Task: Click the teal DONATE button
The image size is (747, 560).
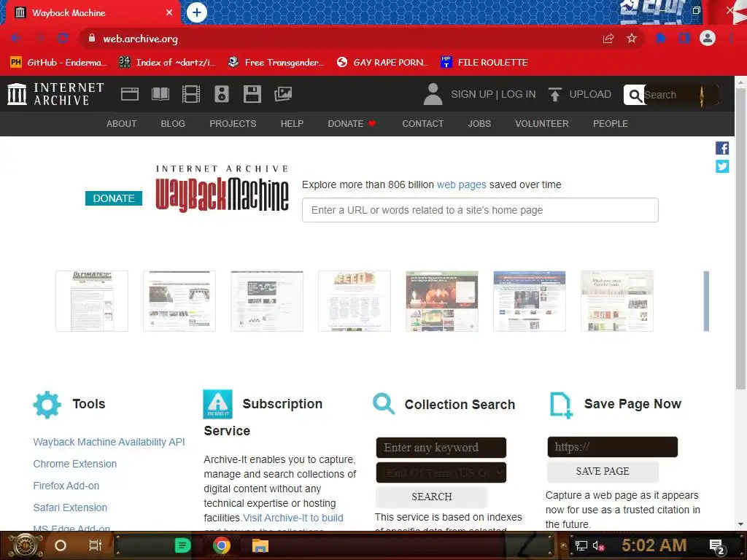Action: coord(114,198)
